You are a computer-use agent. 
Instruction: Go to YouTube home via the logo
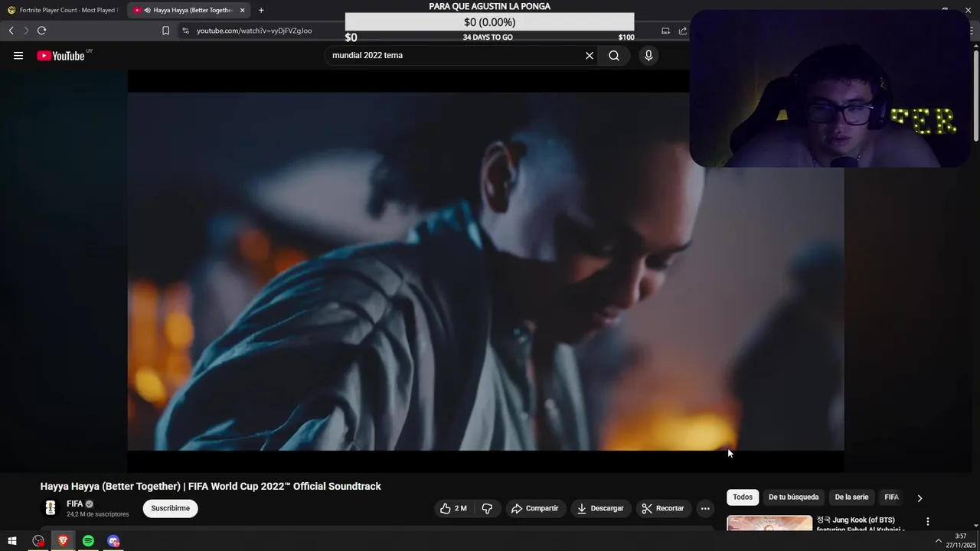click(x=61, y=55)
